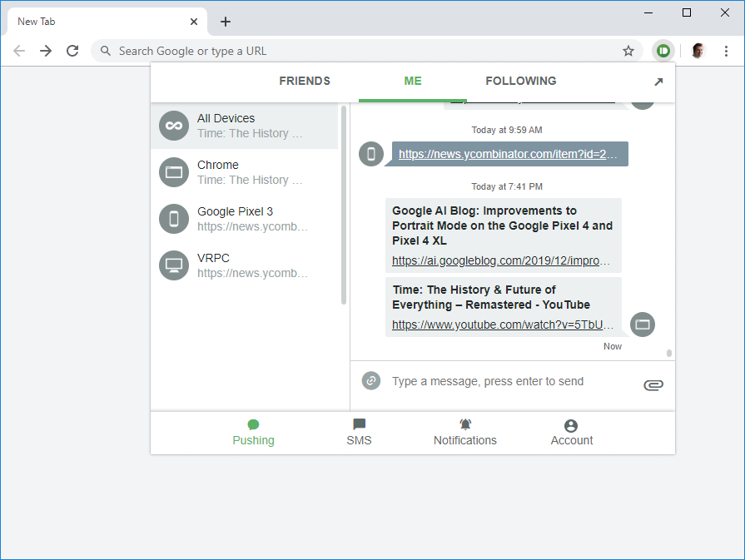Click the conversation scrollbar thumb
Screen dimensions: 745x560
[669, 354]
